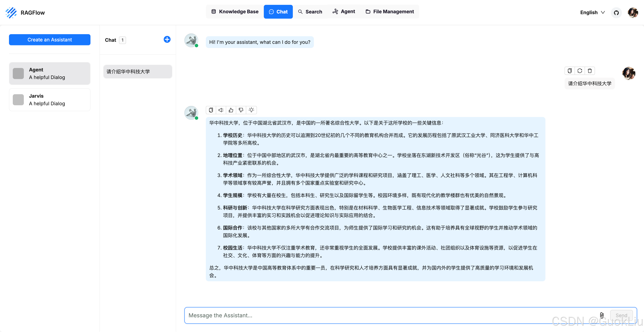
Task: Select the Jarvis assistant in sidebar
Action: tap(50, 100)
